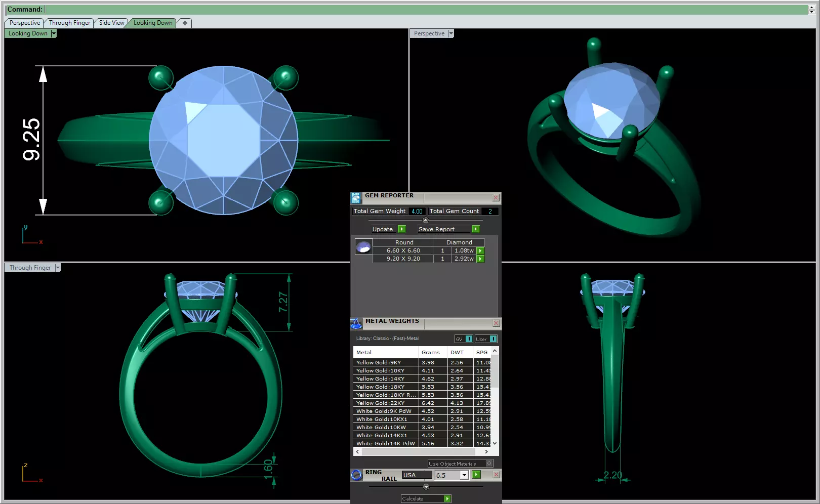Click the Through Finger viewport title label
Image resolution: width=820 pixels, height=504 pixels.
click(30, 268)
